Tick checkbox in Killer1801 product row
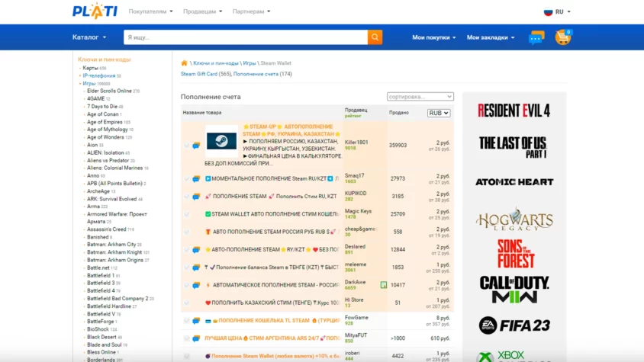 [x=187, y=146]
